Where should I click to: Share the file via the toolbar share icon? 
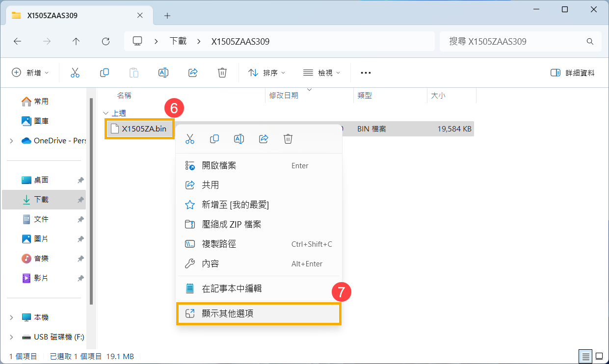[x=192, y=72]
